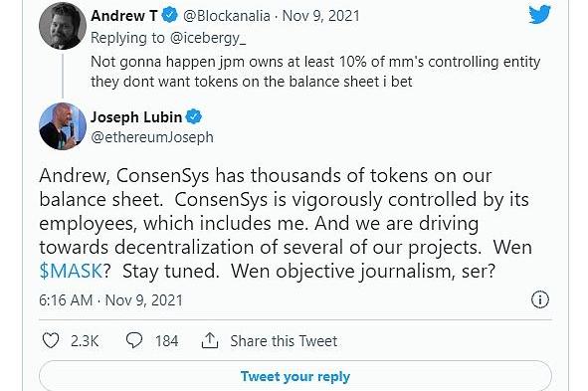Open the @ethereumJoseph handle
This screenshot has width=588, height=391.
pyautogui.click(x=152, y=137)
